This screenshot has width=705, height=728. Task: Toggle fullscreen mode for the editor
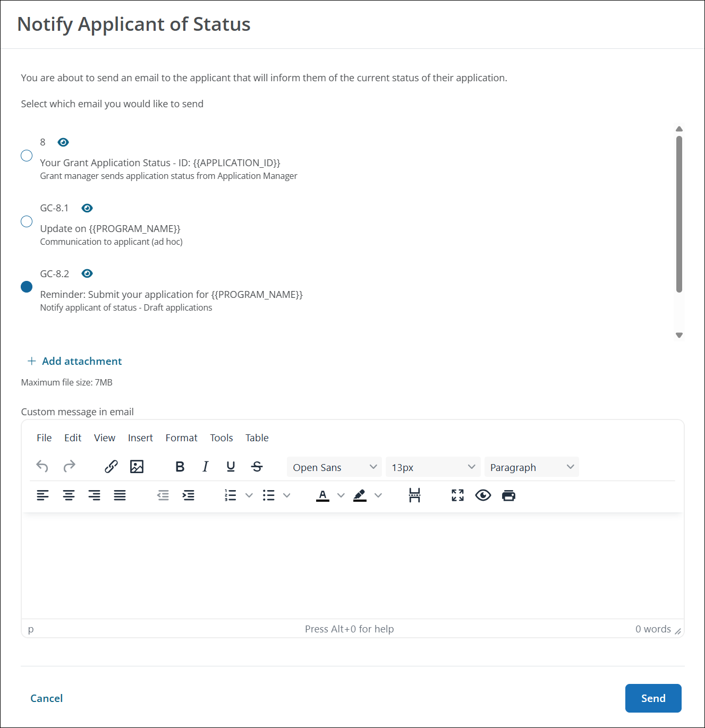point(457,495)
